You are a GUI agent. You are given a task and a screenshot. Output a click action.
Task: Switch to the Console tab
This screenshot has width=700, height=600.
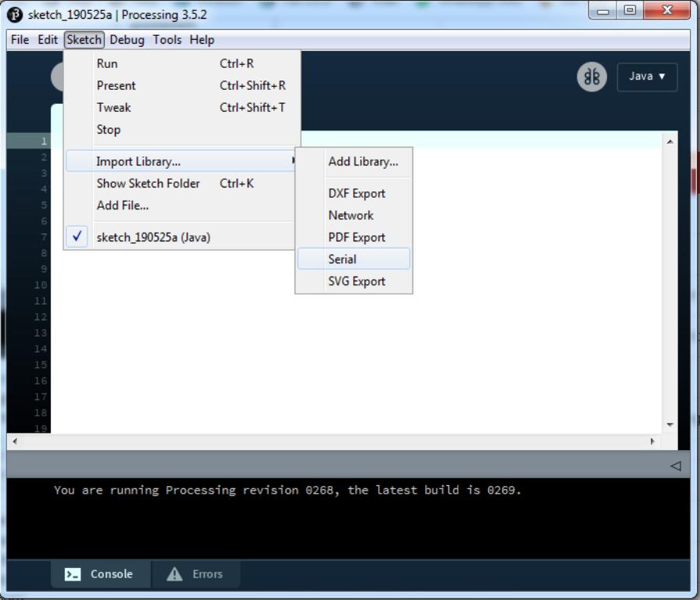pos(101,574)
